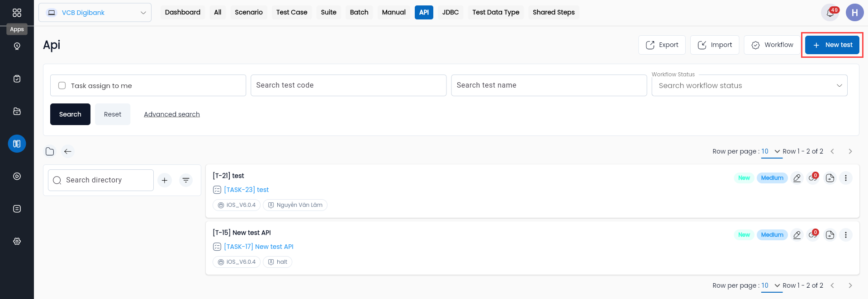This screenshot has width=868, height=299.
Task: Click the folder icon above the directory panel
Action: point(50,151)
